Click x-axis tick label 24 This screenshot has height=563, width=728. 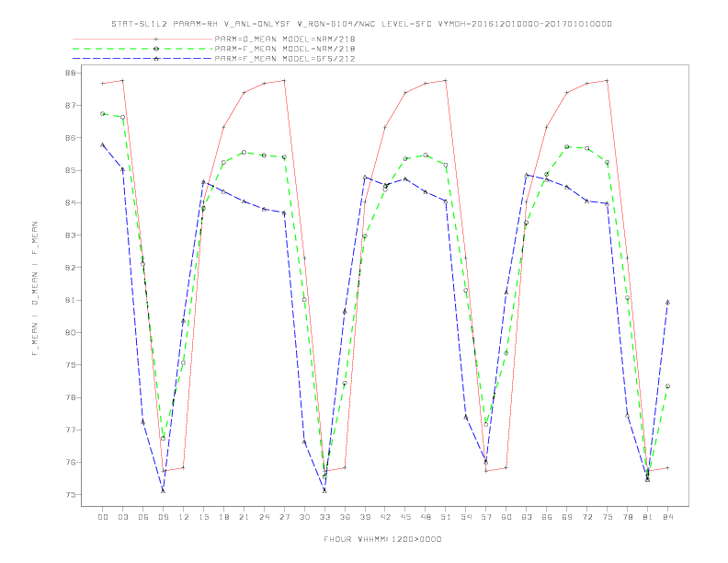coord(264,517)
